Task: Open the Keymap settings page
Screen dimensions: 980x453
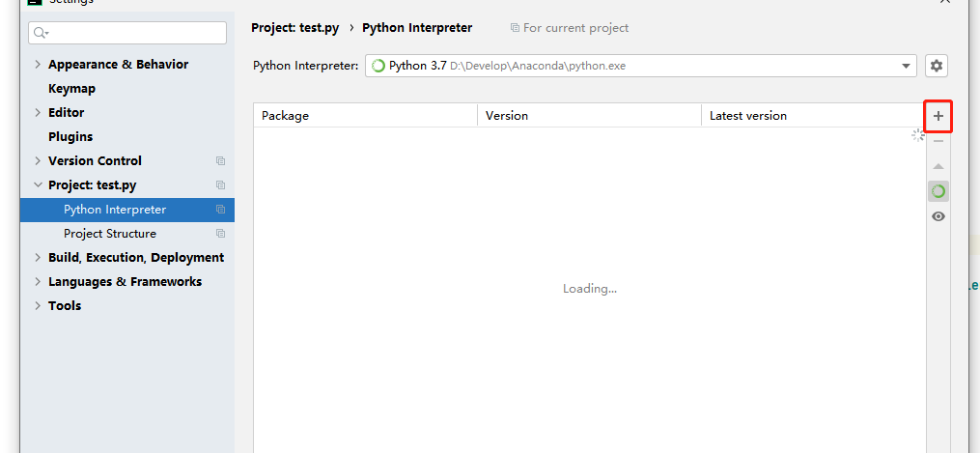Action: pyautogui.click(x=71, y=89)
